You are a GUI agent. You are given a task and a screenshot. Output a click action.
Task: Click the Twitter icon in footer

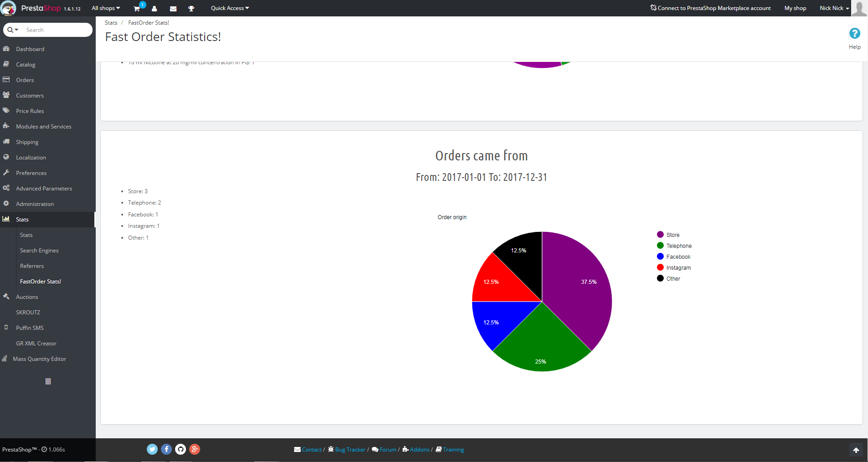[152, 449]
